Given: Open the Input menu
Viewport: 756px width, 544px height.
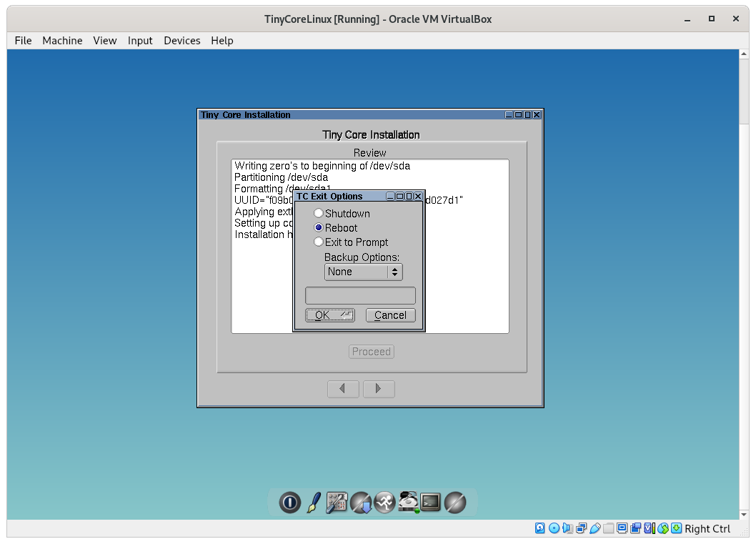Looking at the screenshot, I should click(x=140, y=41).
